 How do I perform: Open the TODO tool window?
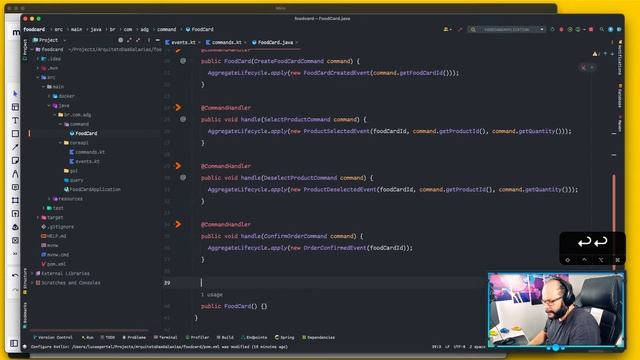(108, 338)
